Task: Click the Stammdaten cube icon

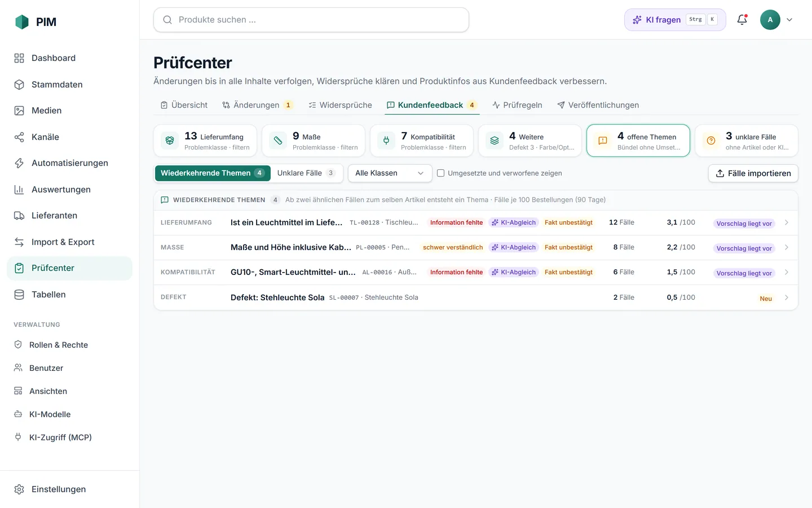Action: coord(19,85)
